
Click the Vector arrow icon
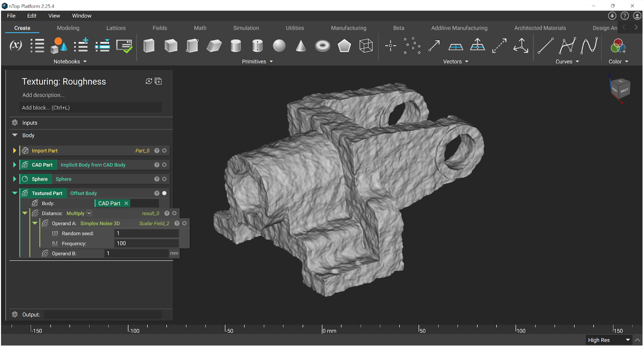(x=434, y=46)
